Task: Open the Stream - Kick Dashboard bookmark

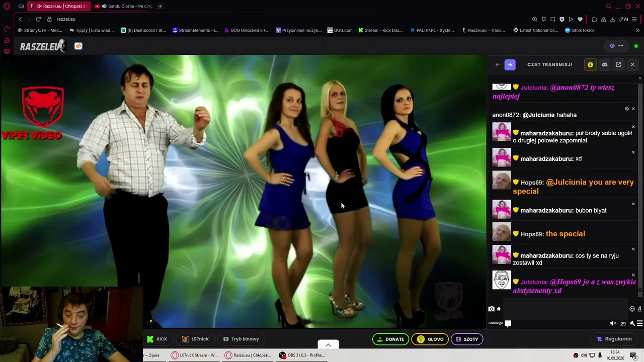Action: coord(381,30)
